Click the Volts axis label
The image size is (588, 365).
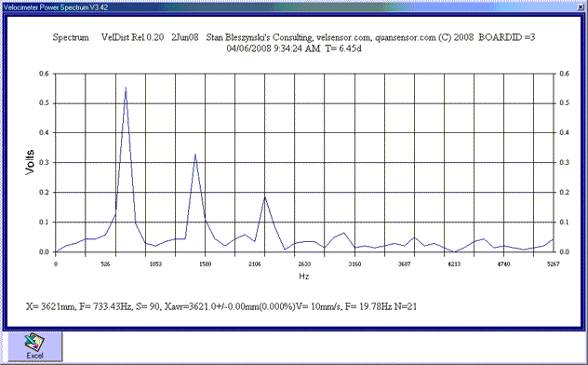(x=30, y=162)
